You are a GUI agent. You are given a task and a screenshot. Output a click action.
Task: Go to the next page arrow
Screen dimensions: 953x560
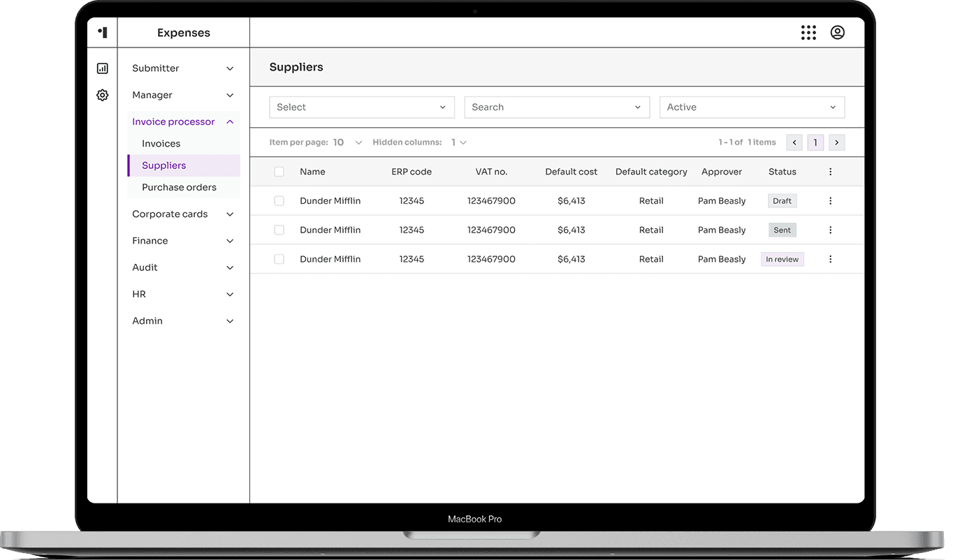[x=836, y=142]
